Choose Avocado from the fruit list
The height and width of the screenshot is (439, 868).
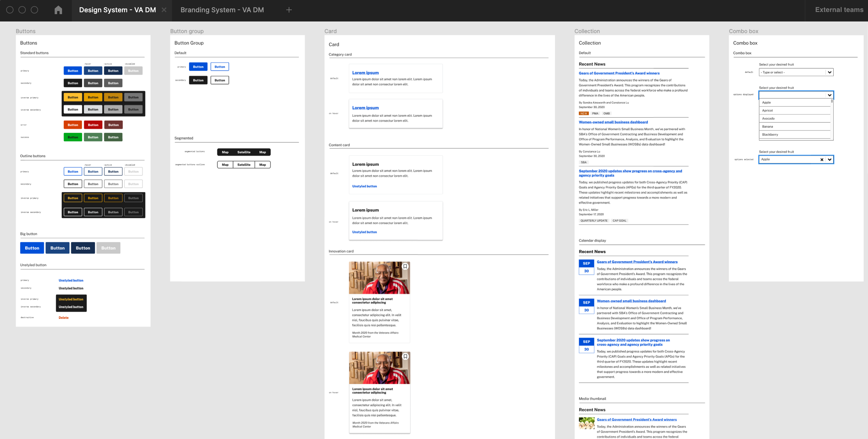click(768, 119)
